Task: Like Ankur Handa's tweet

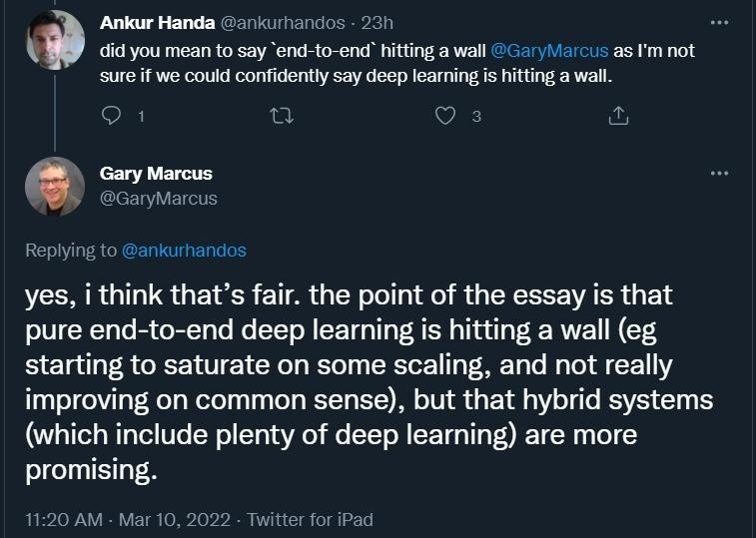Action: point(446,116)
